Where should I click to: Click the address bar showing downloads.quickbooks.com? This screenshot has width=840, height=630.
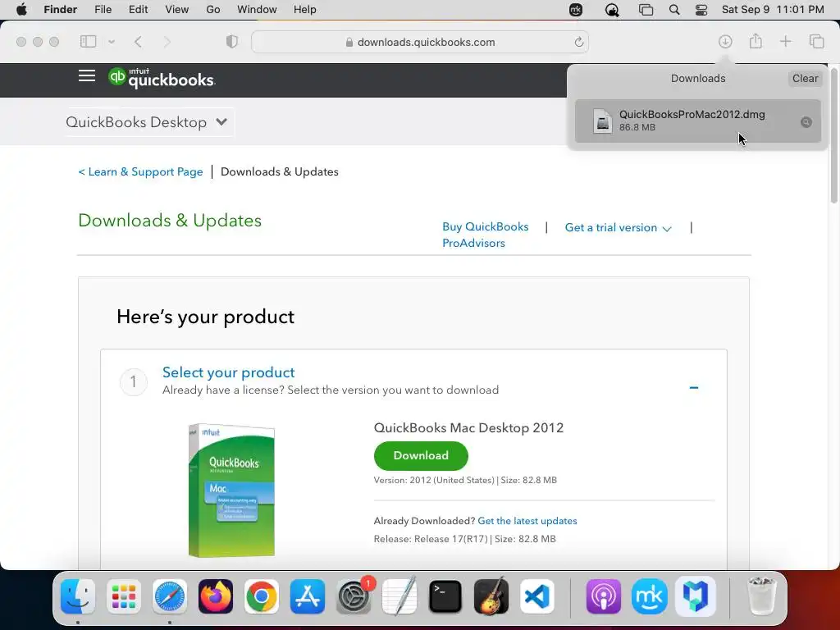click(x=420, y=42)
